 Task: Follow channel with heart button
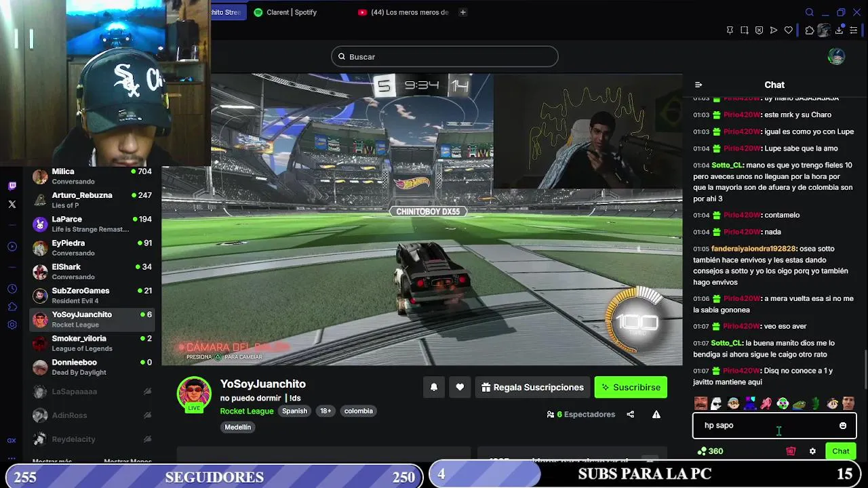(460, 387)
